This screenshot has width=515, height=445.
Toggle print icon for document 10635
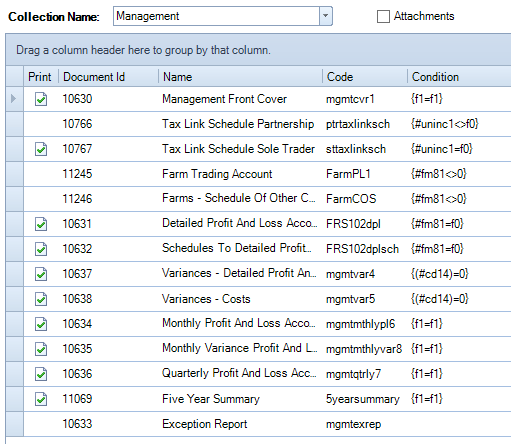[41, 349]
